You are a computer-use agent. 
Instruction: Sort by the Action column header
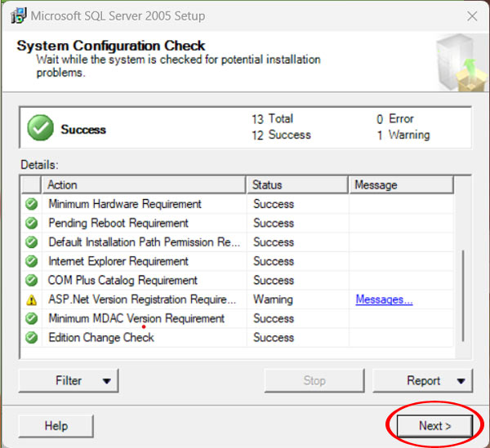click(144, 184)
